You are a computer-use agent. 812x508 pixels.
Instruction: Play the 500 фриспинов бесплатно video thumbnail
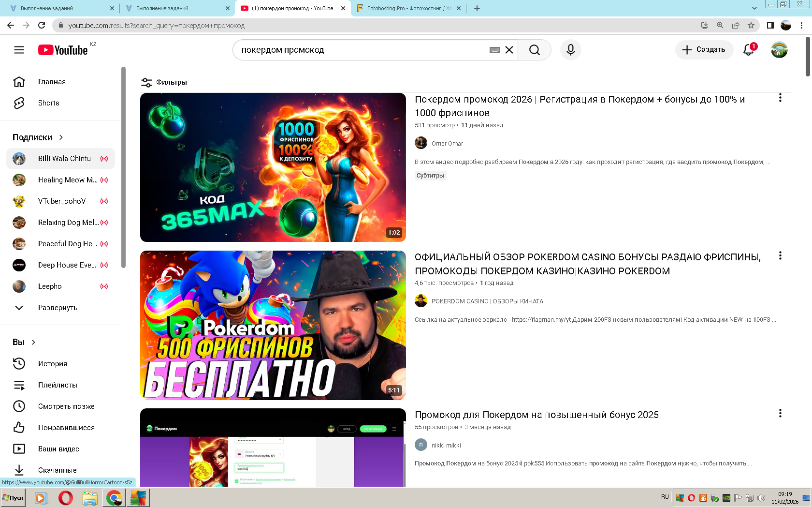coord(273,325)
